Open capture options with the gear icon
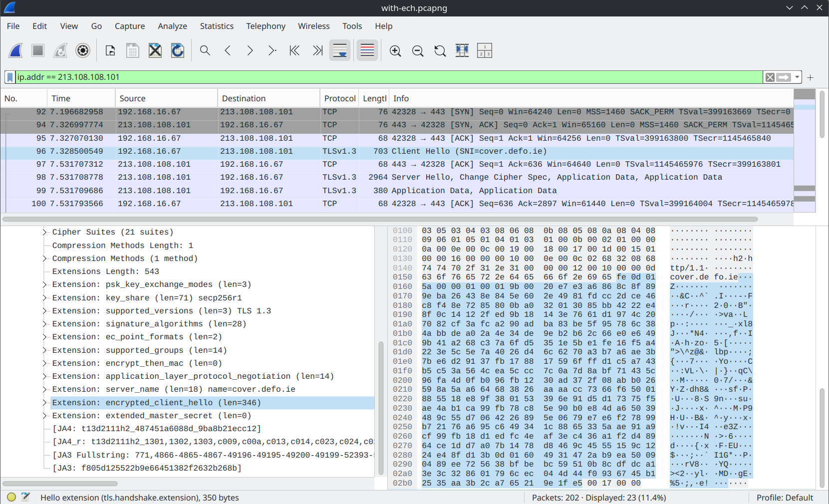The height and width of the screenshot is (504, 829). [x=83, y=50]
